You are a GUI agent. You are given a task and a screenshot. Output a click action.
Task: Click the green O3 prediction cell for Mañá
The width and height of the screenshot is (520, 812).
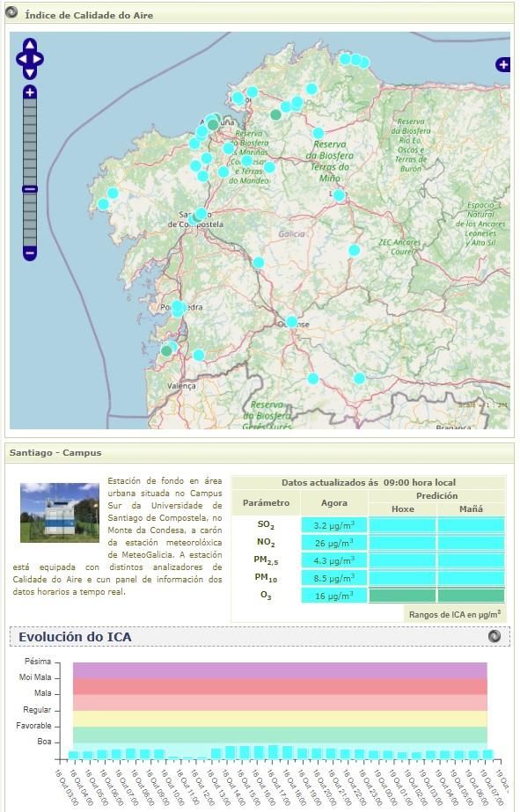coord(471,596)
